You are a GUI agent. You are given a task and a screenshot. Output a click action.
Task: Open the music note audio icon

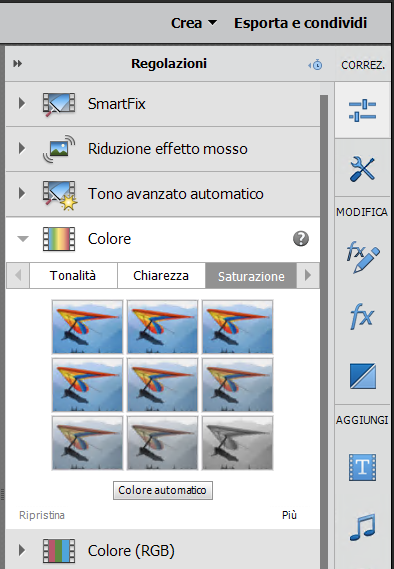(362, 527)
